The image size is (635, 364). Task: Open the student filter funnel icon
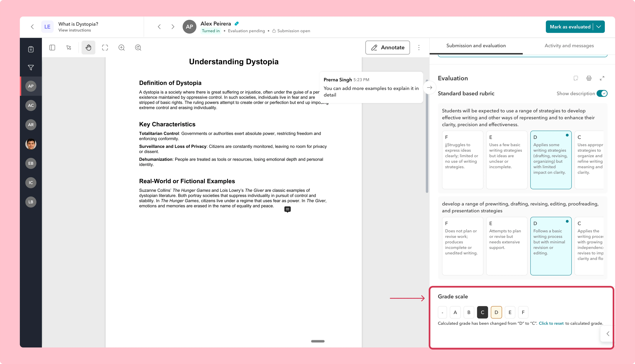click(x=31, y=67)
